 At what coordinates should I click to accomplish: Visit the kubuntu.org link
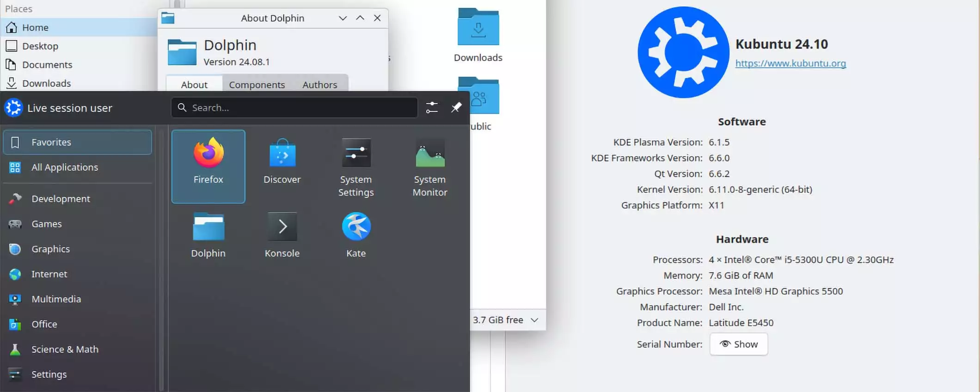(790, 63)
